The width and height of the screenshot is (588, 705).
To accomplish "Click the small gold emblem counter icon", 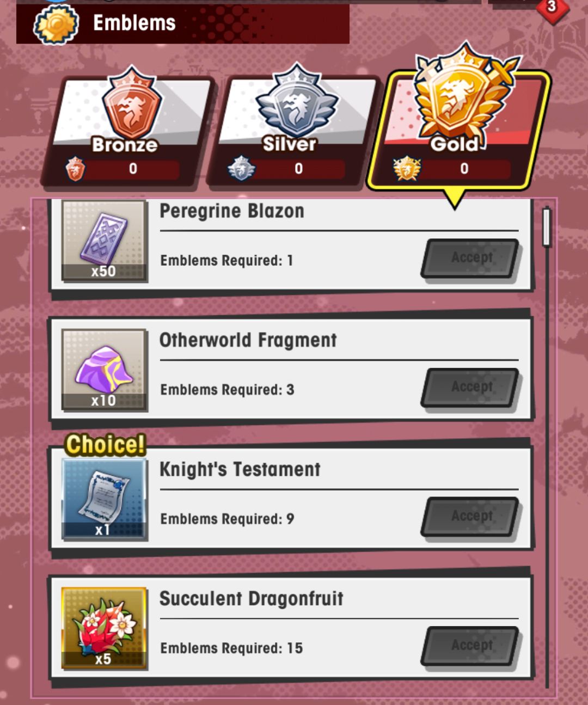I will [x=407, y=168].
